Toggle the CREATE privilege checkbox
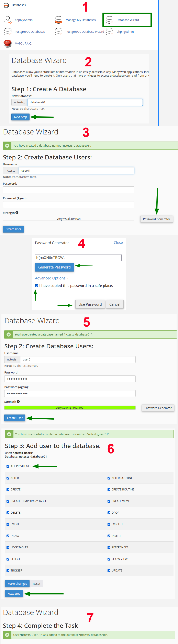 8,489
